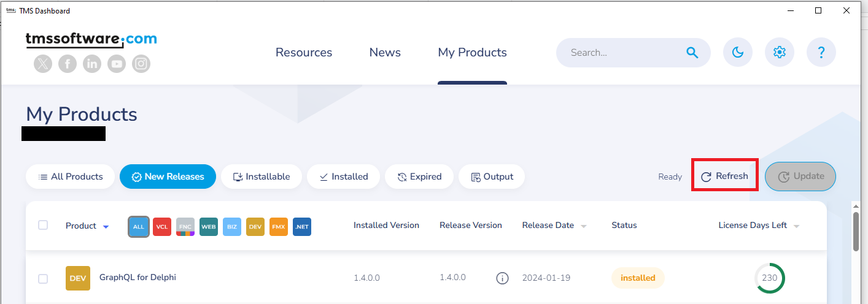Filter products by the FNC tag
The image size is (868, 304).
point(185,227)
